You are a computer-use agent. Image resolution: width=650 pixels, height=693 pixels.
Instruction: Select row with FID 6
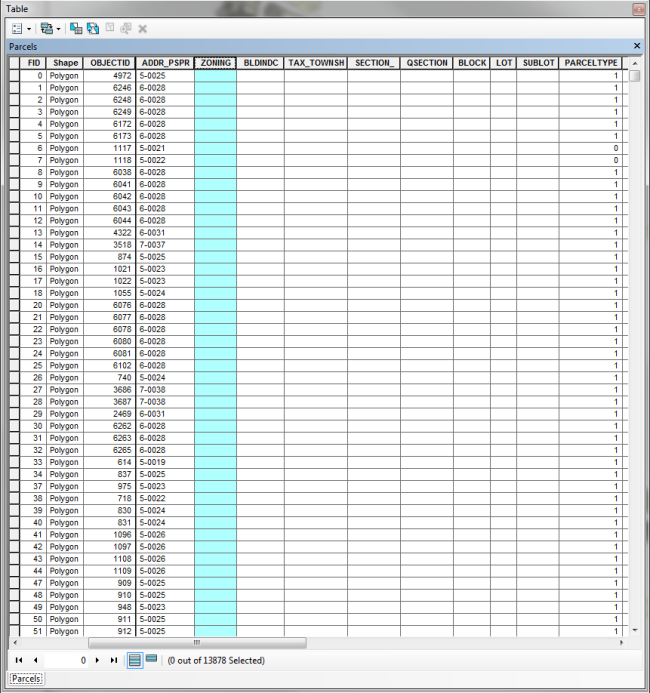[14, 148]
